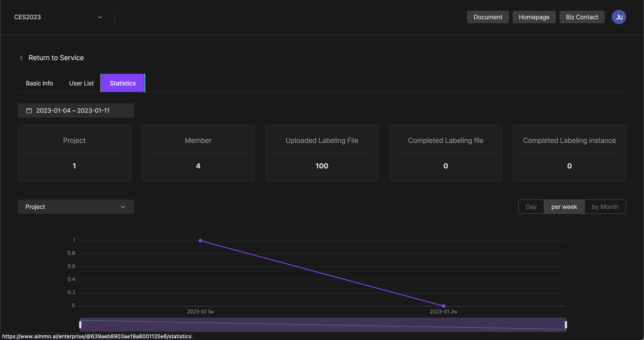Click the Homepage navigation button
This screenshot has width=644, height=340.
click(534, 17)
